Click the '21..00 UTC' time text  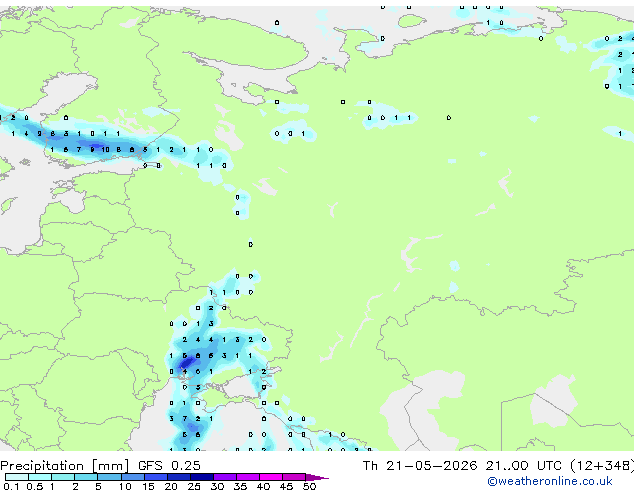click(523, 466)
